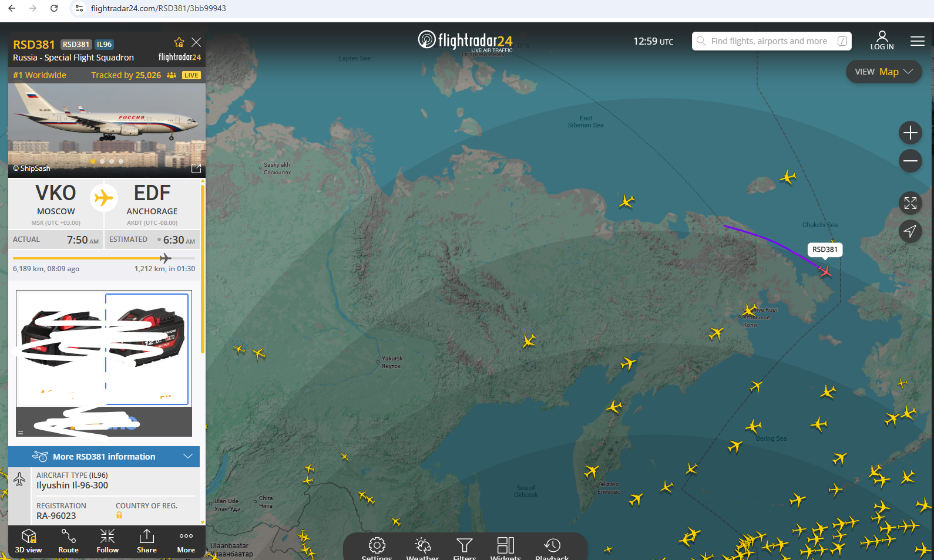The width and height of the screenshot is (934, 560).
Task: Open the Filters tool
Action: click(x=465, y=548)
